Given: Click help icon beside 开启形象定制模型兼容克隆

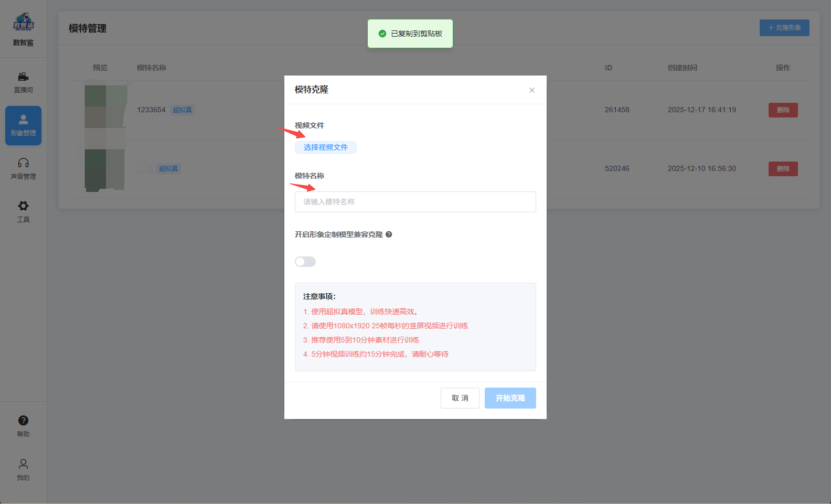Looking at the screenshot, I should point(389,234).
